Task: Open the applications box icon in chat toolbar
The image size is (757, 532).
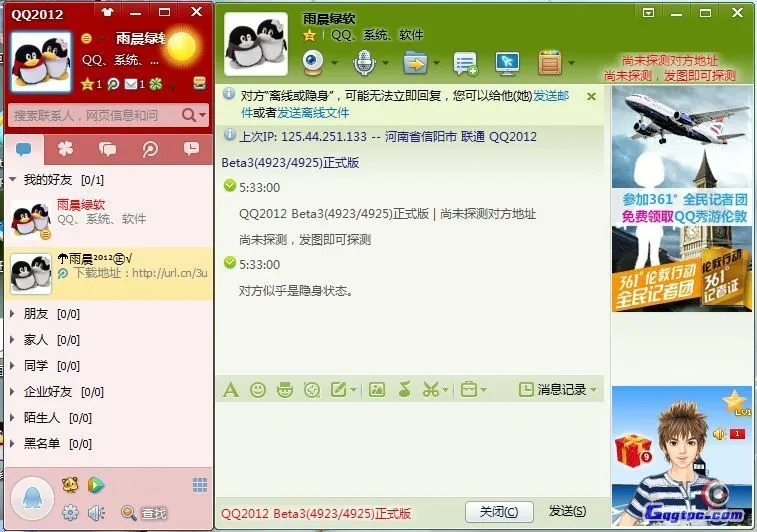Action: (550, 63)
